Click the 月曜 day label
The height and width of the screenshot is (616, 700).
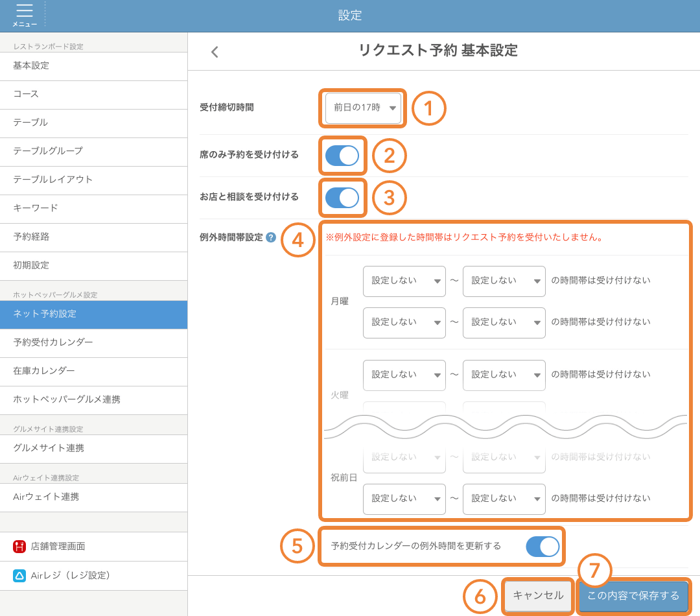(x=339, y=302)
